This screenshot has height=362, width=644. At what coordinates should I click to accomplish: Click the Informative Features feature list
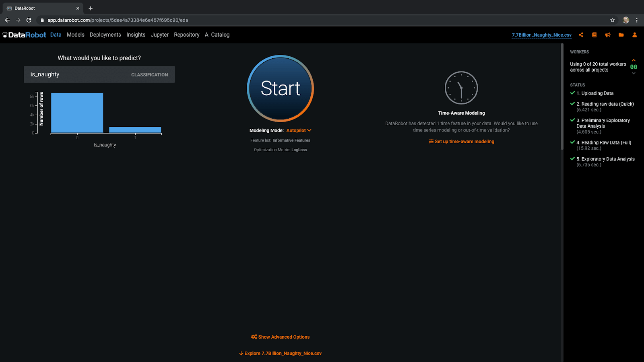click(x=291, y=140)
